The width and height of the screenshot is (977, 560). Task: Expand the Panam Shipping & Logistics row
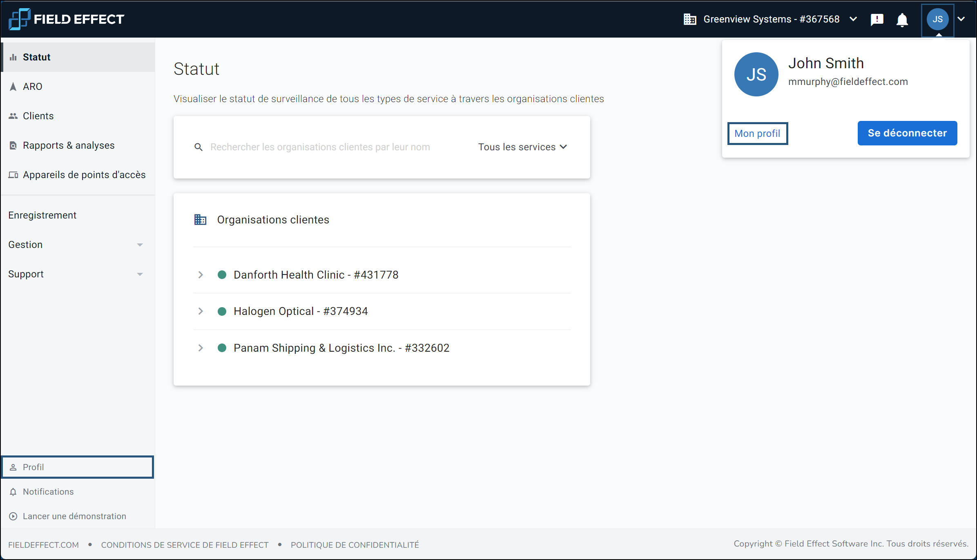coord(201,348)
